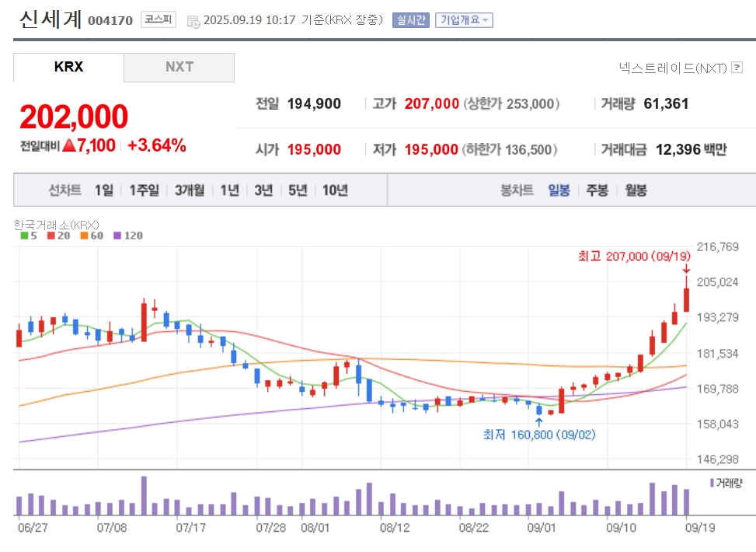This screenshot has height=552, width=756.
Task: Switch to the KRX tab
Action: click(68, 67)
